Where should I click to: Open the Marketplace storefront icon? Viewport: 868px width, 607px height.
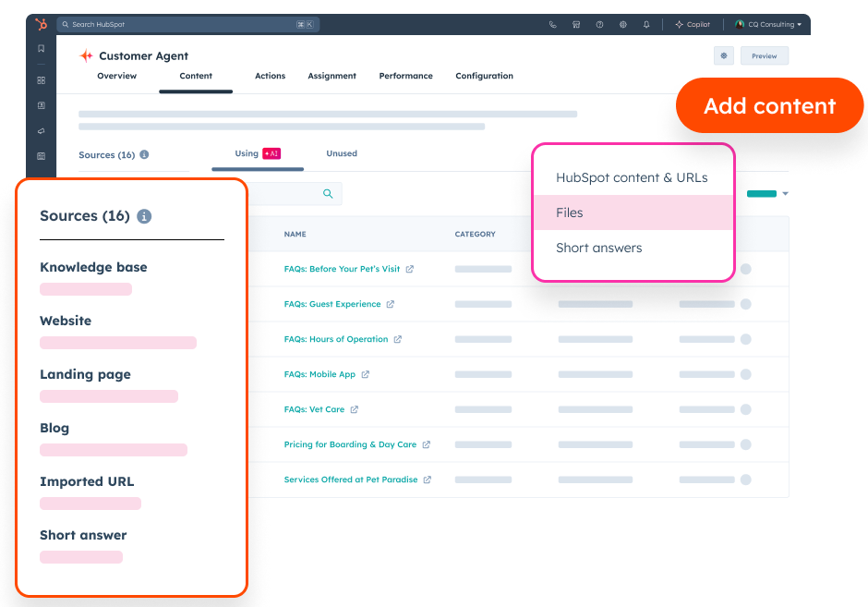point(576,24)
